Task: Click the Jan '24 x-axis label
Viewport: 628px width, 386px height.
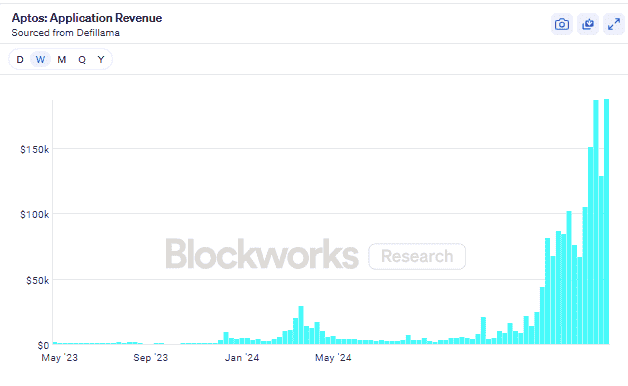Action: [x=242, y=358]
